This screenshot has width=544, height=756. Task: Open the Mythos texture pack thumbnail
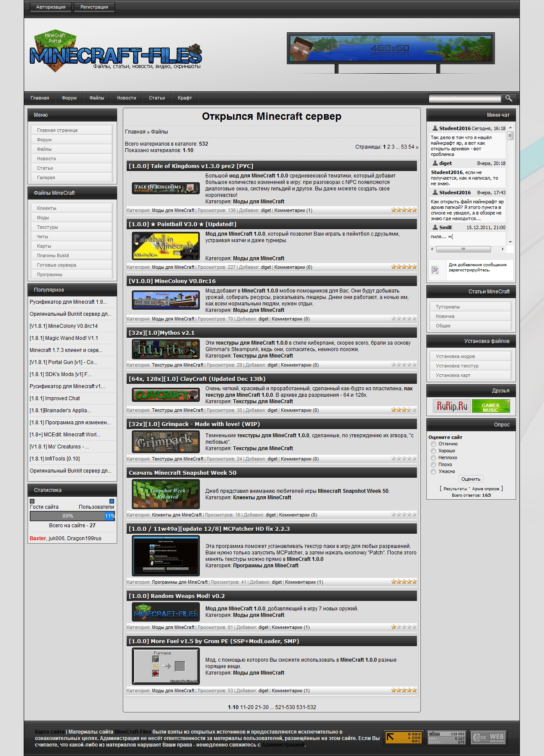166,349
